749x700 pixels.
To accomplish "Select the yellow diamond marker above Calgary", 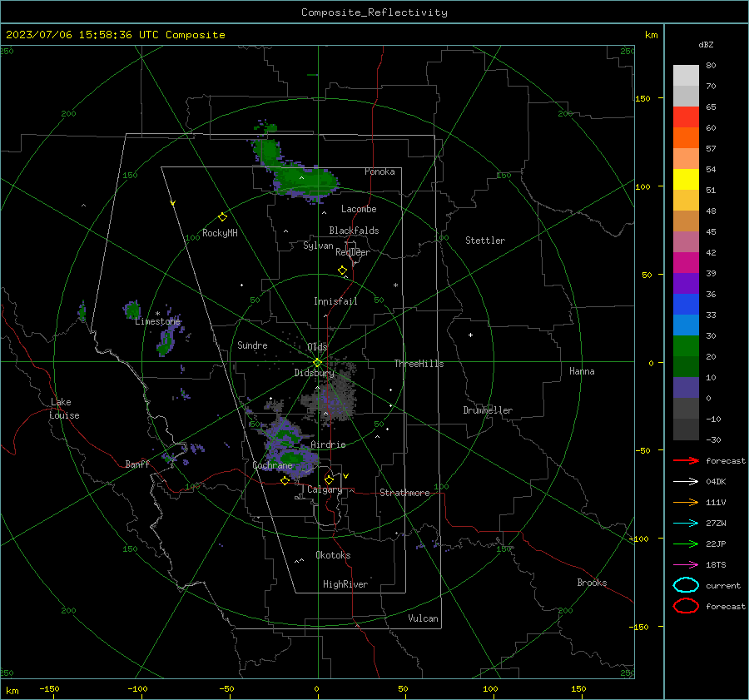I will click(329, 479).
